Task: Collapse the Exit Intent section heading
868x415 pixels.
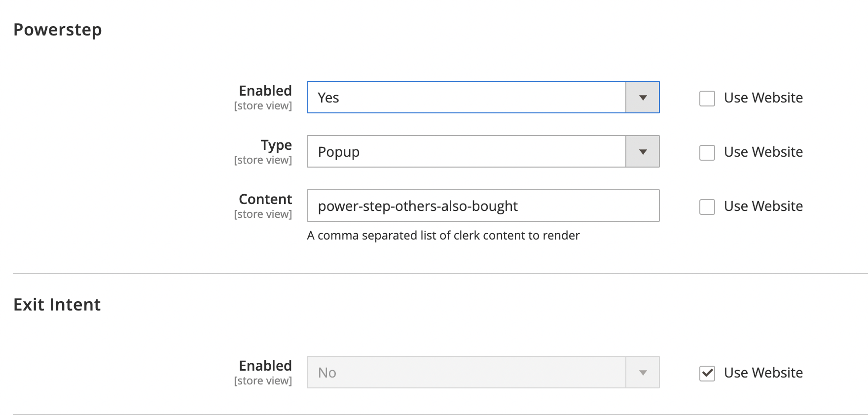Action: [x=57, y=305]
